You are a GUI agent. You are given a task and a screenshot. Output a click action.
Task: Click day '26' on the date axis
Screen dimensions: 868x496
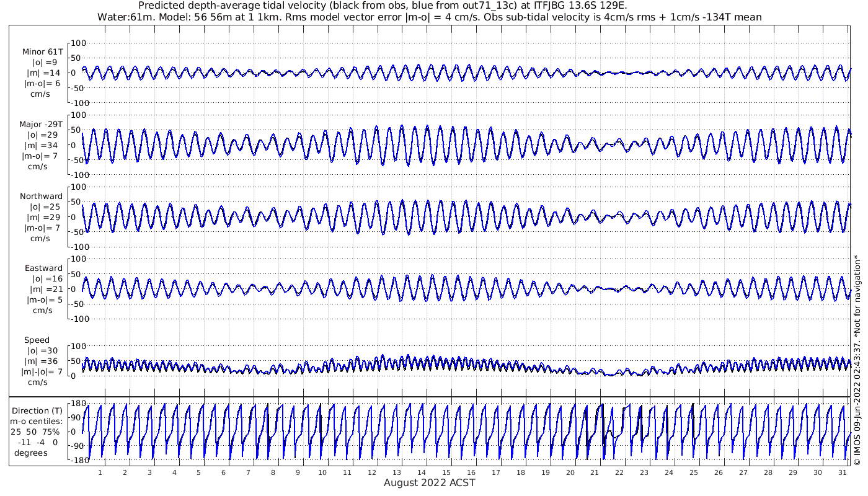click(x=718, y=472)
